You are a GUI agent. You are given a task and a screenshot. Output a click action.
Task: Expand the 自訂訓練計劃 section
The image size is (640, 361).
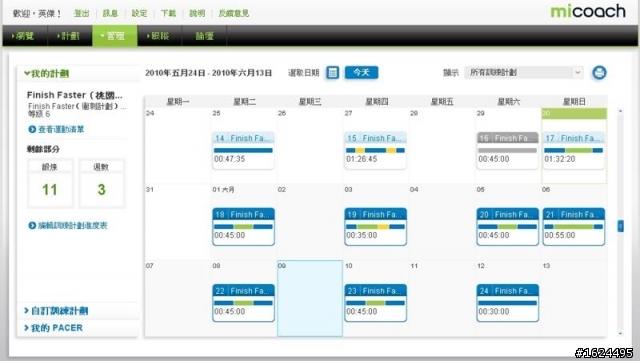(x=56, y=311)
